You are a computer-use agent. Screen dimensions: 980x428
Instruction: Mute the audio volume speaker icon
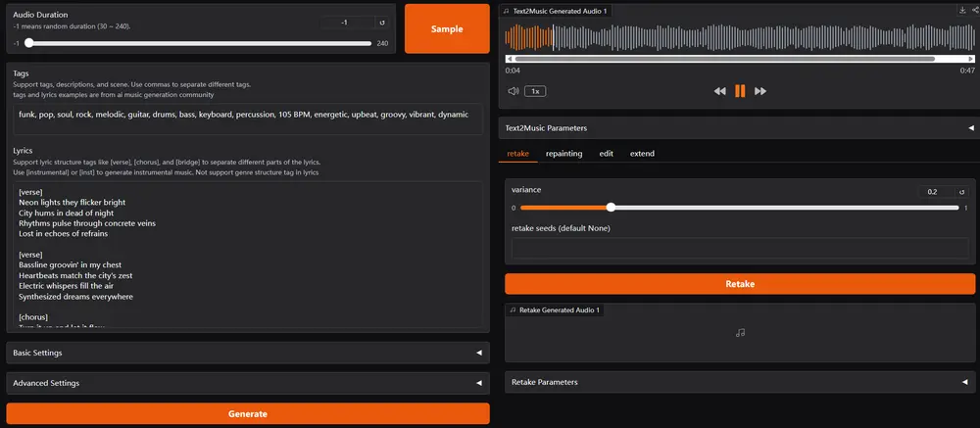(514, 91)
